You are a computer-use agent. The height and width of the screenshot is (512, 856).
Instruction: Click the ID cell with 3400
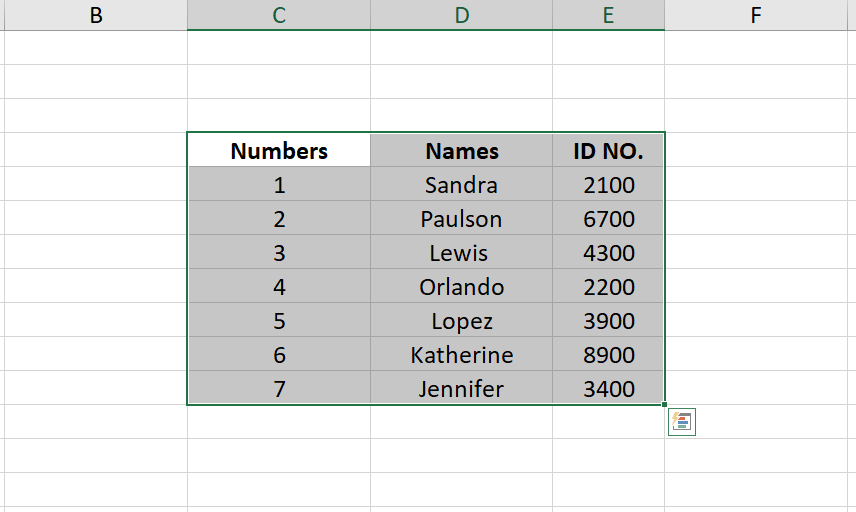click(608, 388)
